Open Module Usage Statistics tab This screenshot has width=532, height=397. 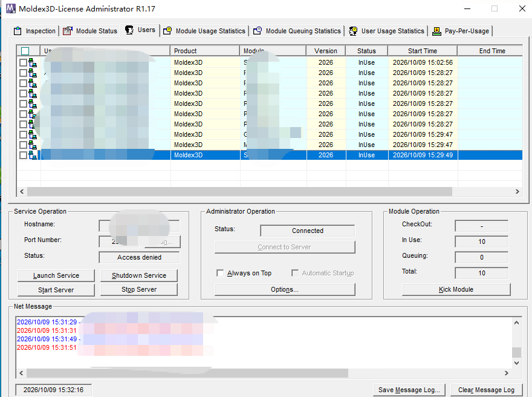(204, 31)
